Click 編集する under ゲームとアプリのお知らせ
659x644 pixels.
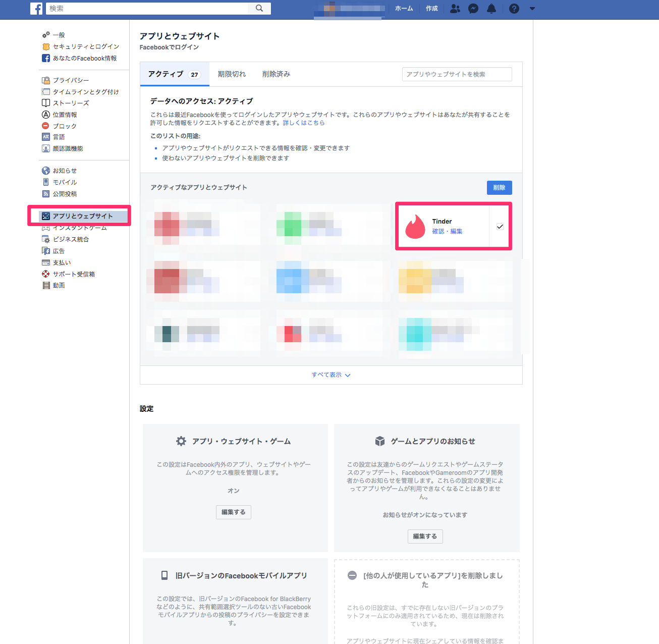[x=425, y=536]
